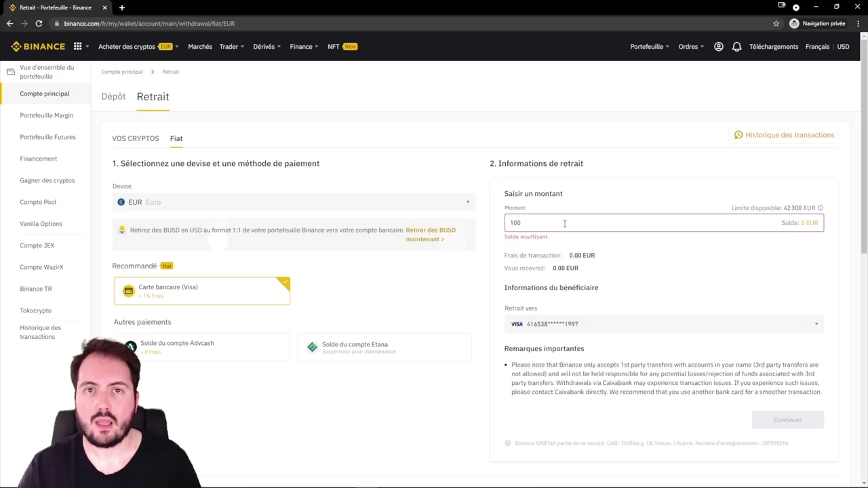Image resolution: width=868 pixels, height=488 pixels.
Task: Open Téléchargements link
Action: coord(774,47)
